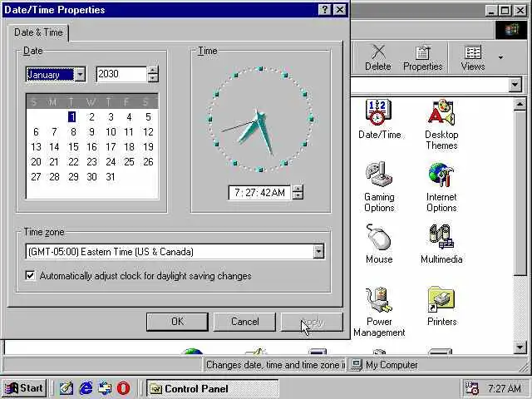This screenshot has height=399, width=532.
Task: Select day 5 in the calendar
Action: (148, 116)
